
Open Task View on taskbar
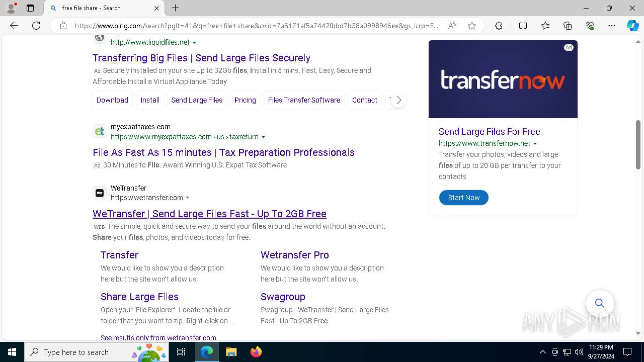click(181, 352)
